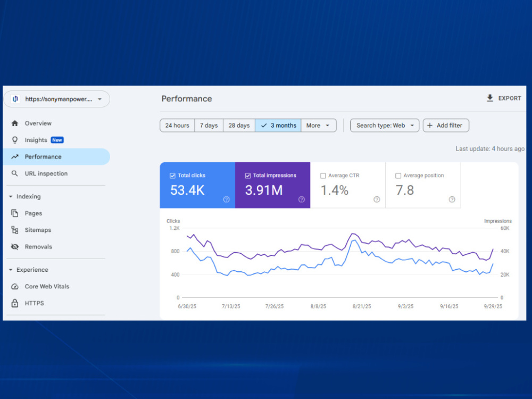Open the site property selector dropdown
The height and width of the screenshot is (399, 532).
[57, 99]
